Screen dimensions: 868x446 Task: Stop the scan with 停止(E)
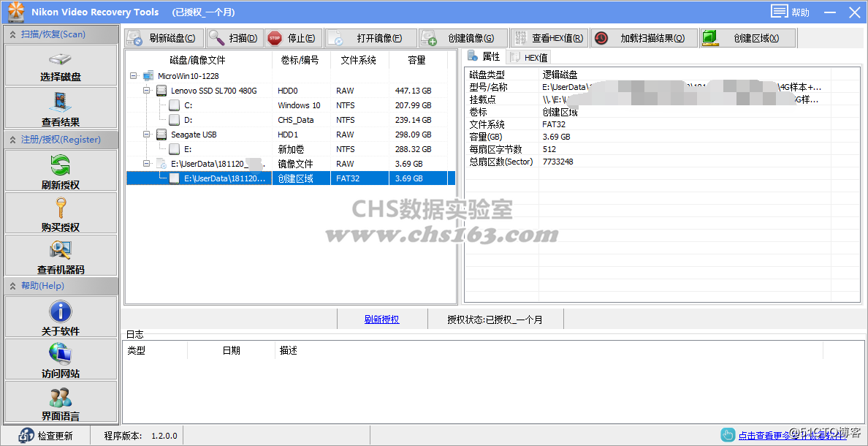[294, 38]
